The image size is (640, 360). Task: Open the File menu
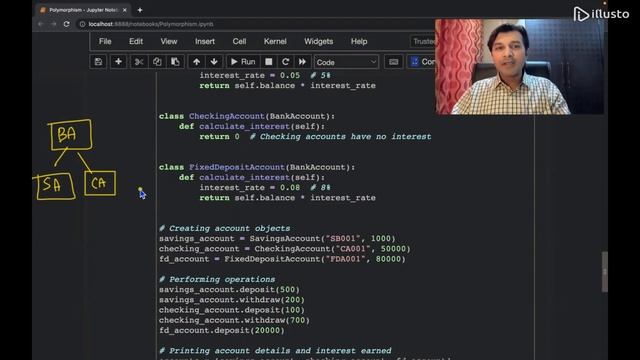[105, 41]
